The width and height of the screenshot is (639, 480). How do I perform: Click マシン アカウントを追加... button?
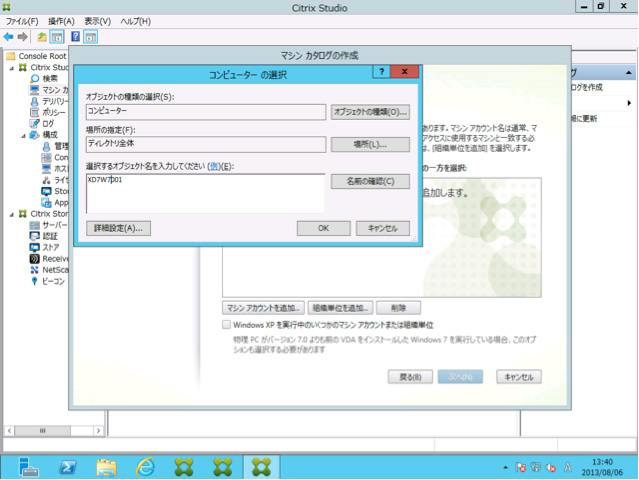coord(263,308)
